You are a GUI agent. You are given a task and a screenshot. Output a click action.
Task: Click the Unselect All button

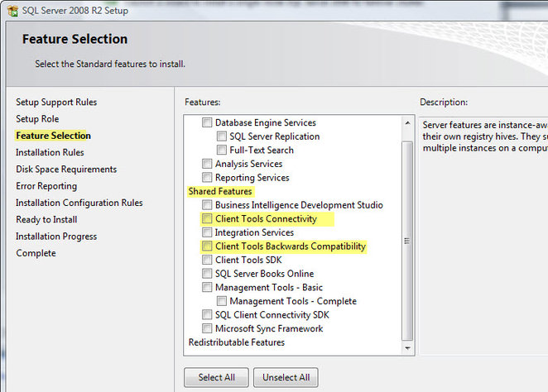(286, 377)
